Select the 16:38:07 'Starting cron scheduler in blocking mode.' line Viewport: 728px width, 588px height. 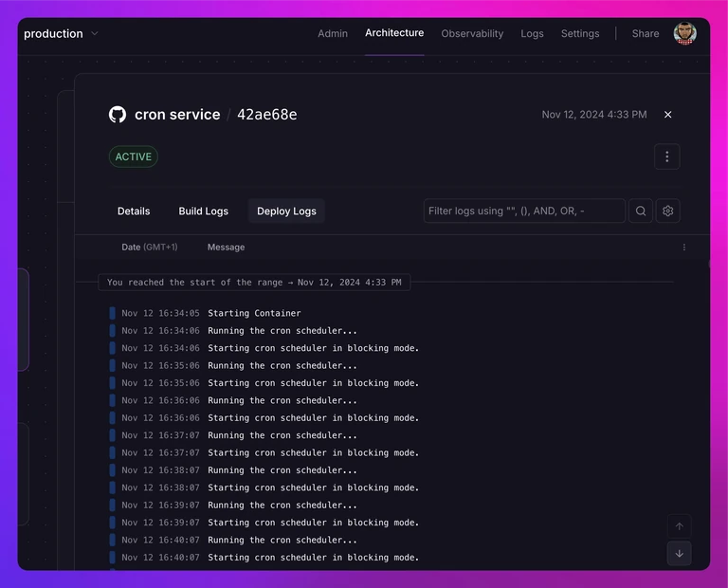click(x=313, y=487)
